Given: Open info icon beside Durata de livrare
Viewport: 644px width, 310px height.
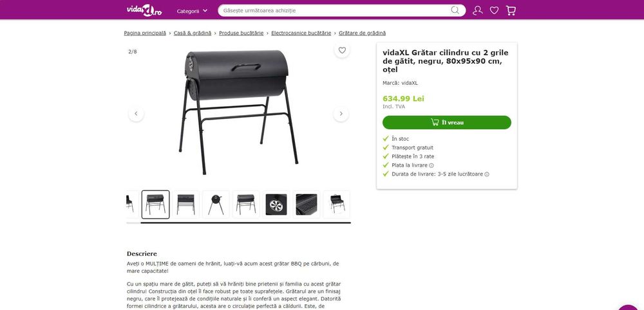Looking at the screenshot, I should [487, 174].
